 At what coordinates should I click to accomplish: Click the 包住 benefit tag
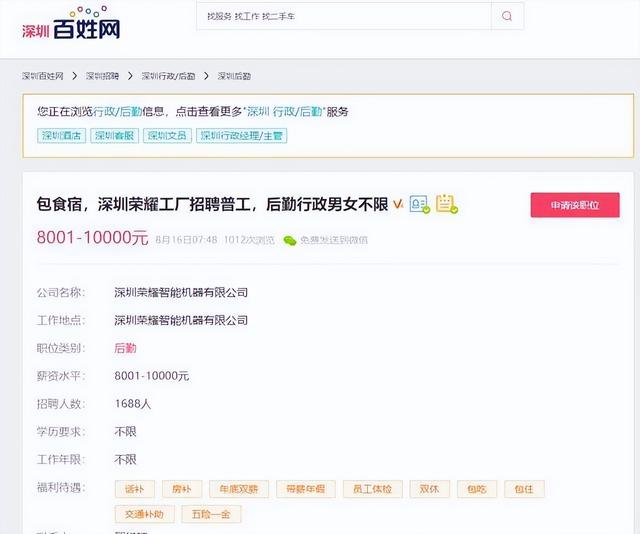524,489
